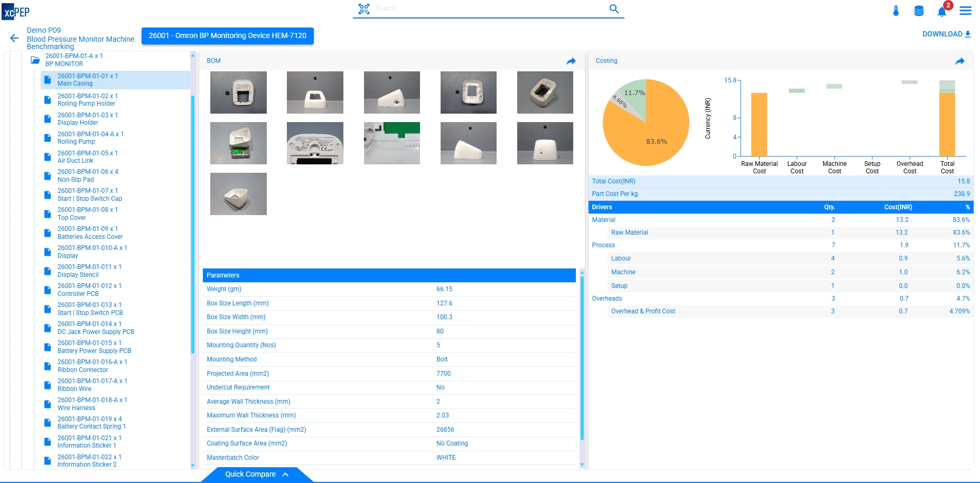The width and height of the screenshot is (980, 483).
Task: Open the thermometer icon in header
Action: click(896, 11)
